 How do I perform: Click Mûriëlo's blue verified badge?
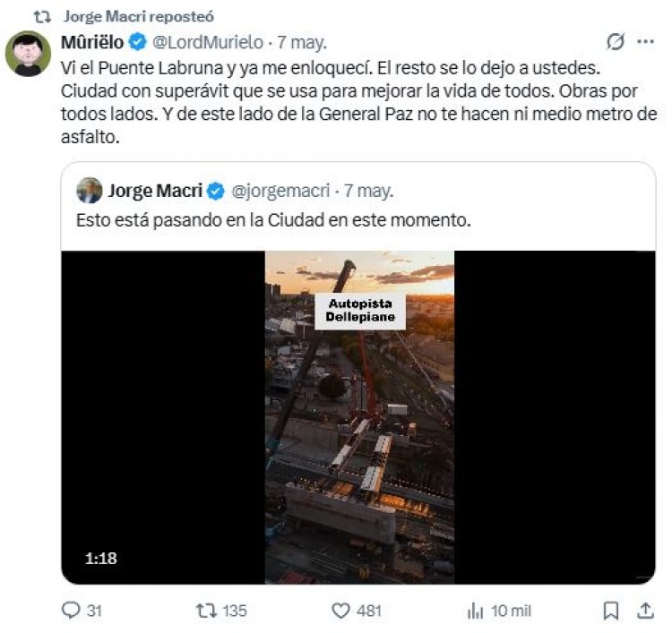point(138,42)
